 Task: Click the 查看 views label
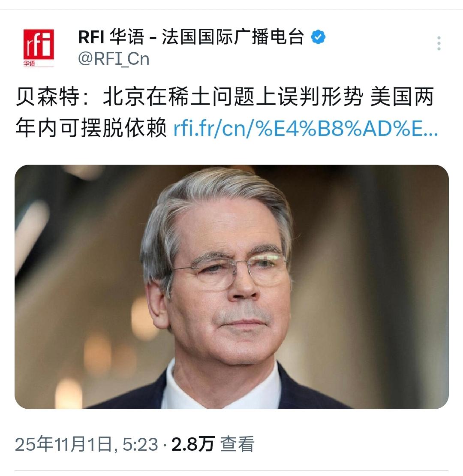coord(237,444)
